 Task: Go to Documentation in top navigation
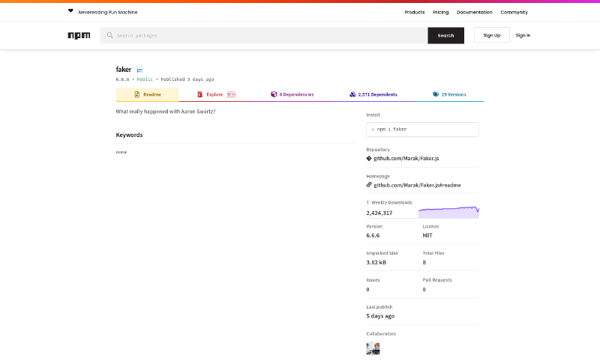(x=475, y=12)
